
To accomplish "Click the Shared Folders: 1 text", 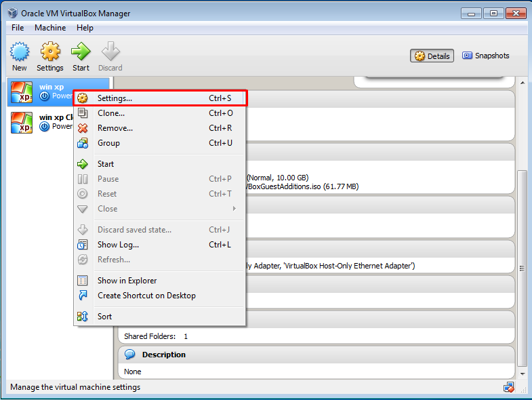I will pos(156,336).
